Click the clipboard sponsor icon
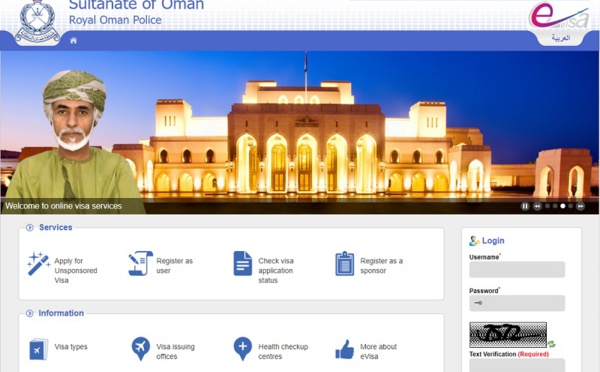Screen dimensions: 600x372 pos(345,263)
